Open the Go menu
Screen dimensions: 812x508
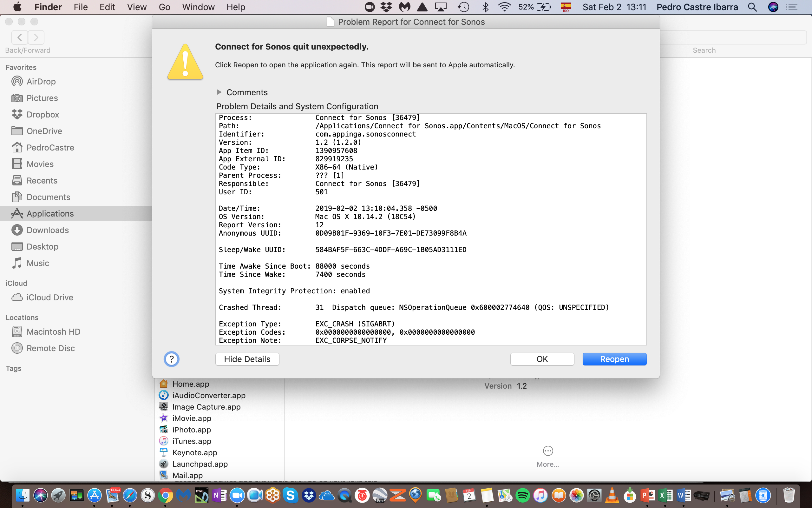(x=164, y=7)
